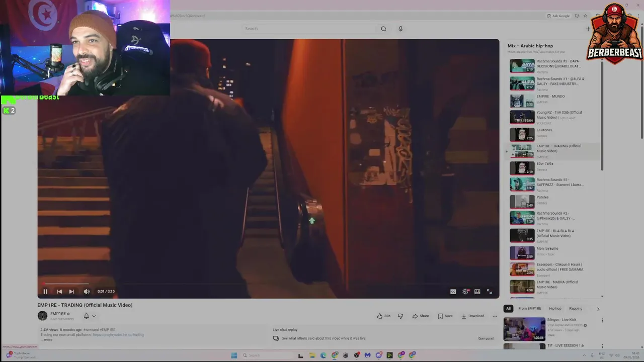Viewport: 644px width, 362px height.
Task: Select the Rapping filter chip
Action: pos(576,309)
